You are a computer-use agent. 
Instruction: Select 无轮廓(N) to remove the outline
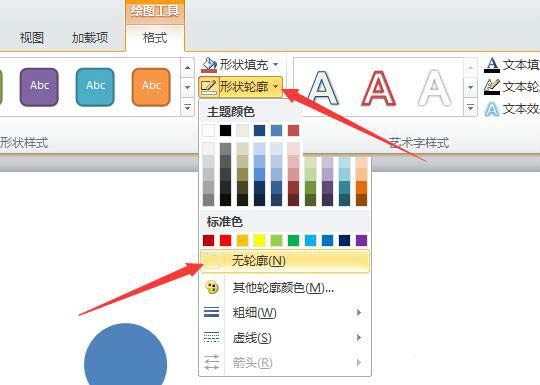[x=285, y=261]
